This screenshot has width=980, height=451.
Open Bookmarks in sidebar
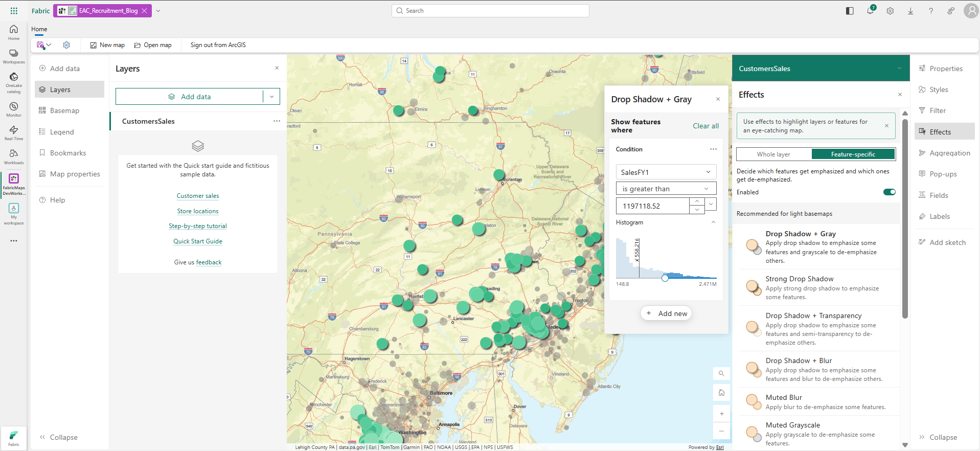coord(70,153)
